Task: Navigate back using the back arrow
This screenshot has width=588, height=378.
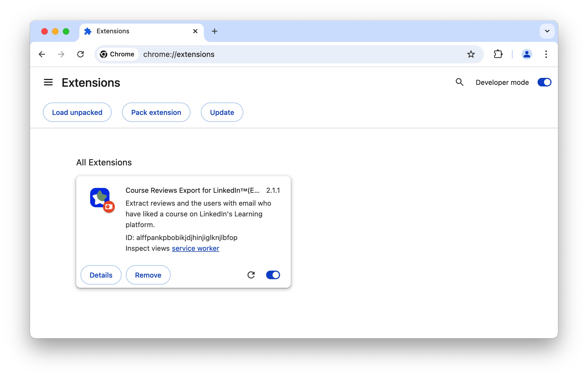Action: (42, 54)
